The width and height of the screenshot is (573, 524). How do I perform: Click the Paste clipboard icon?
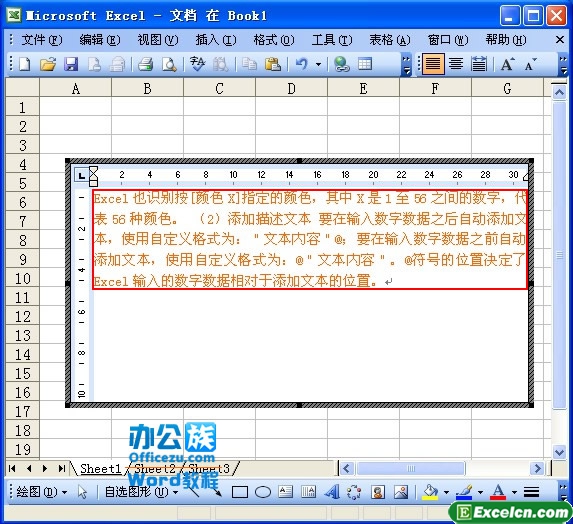point(273,64)
